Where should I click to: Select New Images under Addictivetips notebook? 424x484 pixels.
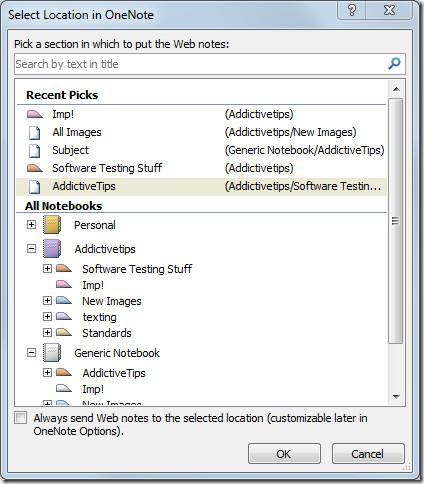pos(112,301)
